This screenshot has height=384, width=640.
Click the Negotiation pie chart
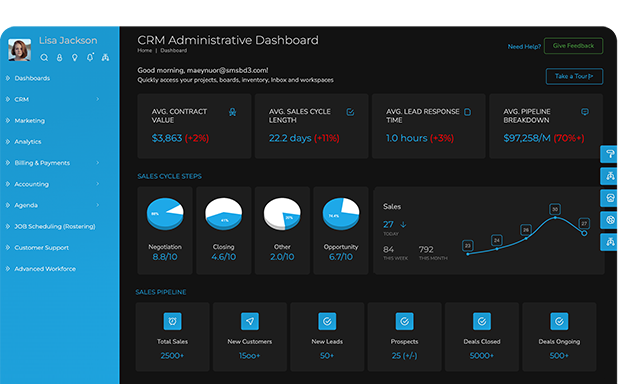(165, 214)
